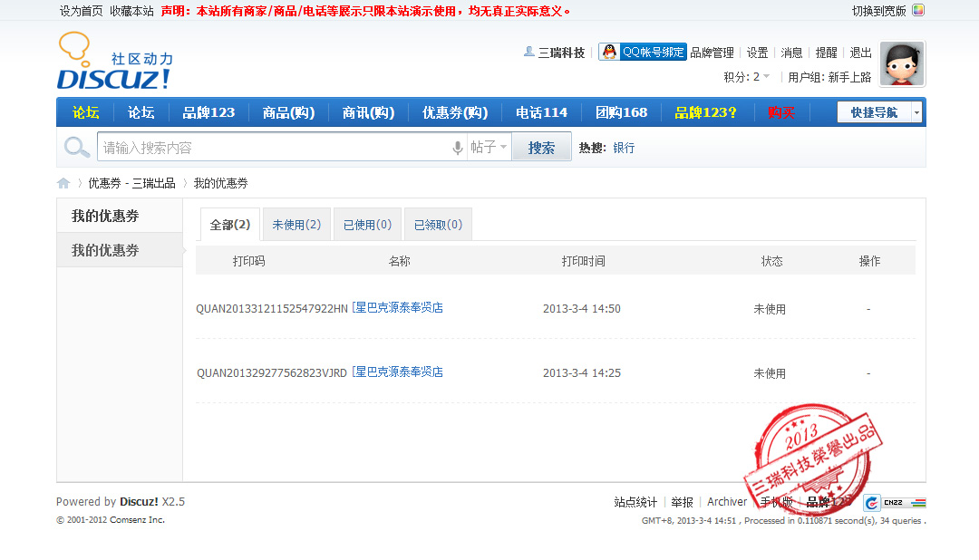Click the home breadcrumb icon
The image size is (979, 560).
pos(63,183)
